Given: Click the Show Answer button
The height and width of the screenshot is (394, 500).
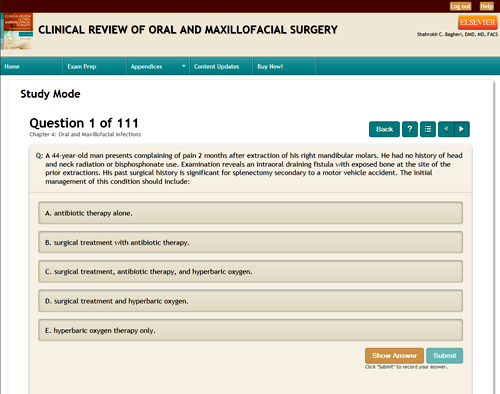Looking at the screenshot, I should pos(394,356).
